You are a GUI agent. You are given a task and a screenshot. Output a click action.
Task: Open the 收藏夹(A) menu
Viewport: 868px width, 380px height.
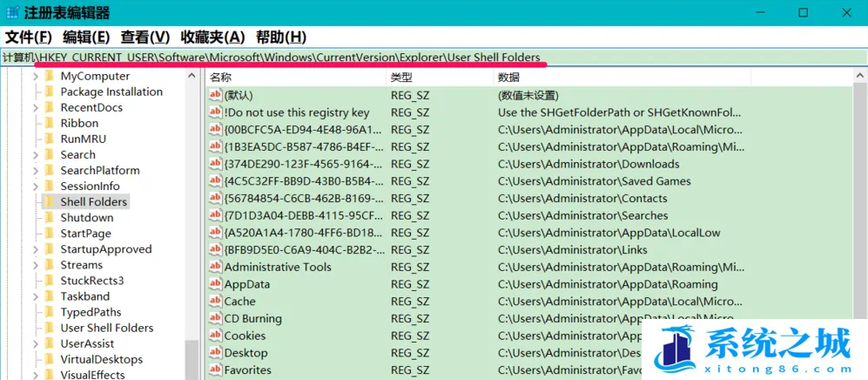pyautogui.click(x=212, y=37)
